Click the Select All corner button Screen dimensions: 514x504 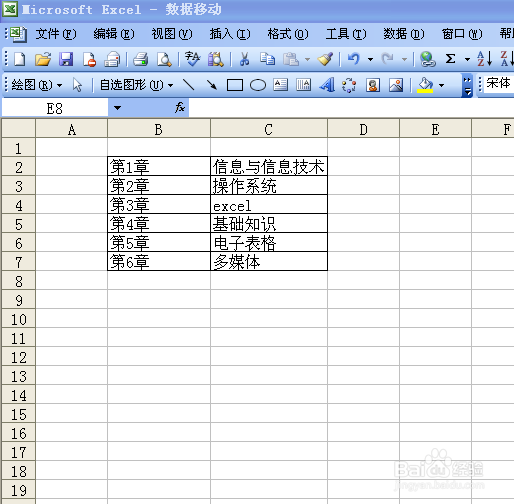[x=19, y=128]
